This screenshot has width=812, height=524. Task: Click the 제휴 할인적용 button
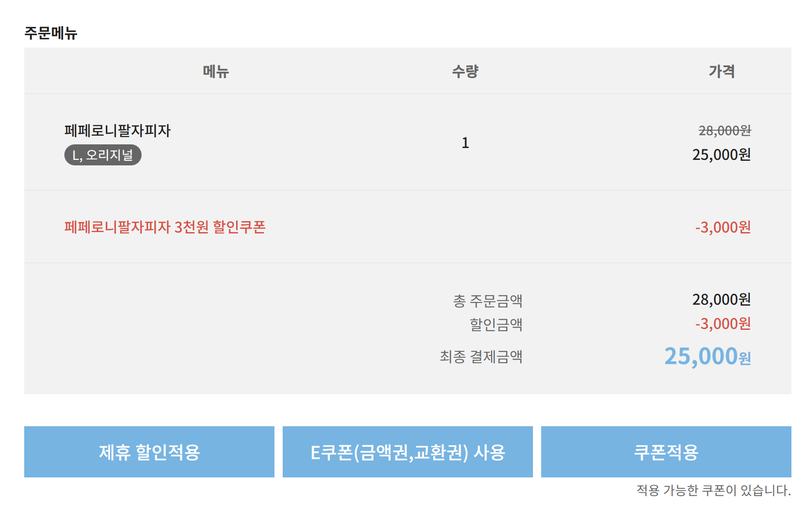point(149,452)
